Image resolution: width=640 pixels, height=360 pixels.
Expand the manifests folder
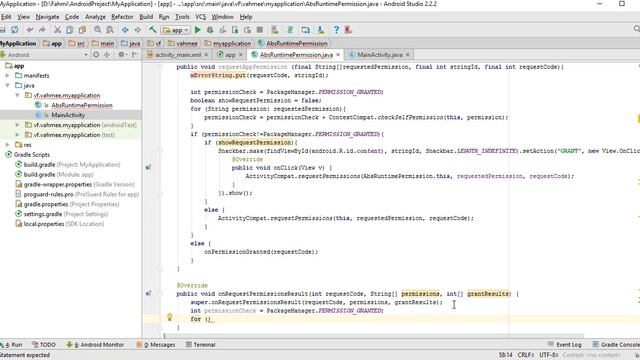pos(7,76)
